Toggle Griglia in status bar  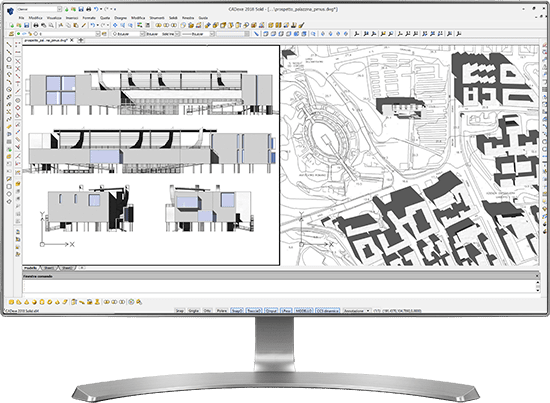tap(193, 311)
